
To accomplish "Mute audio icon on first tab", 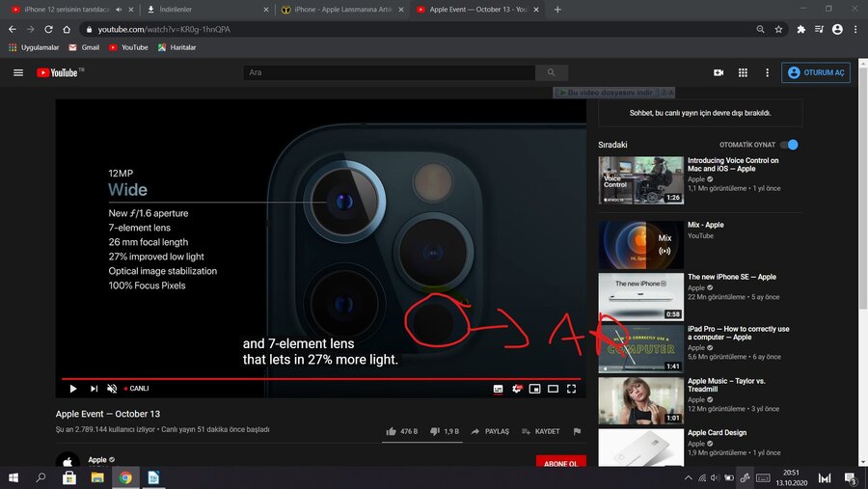I will pos(119,10).
